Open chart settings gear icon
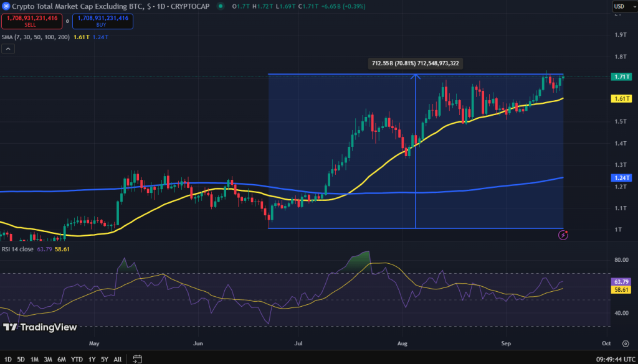 pyautogui.click(x=626, y=343)
